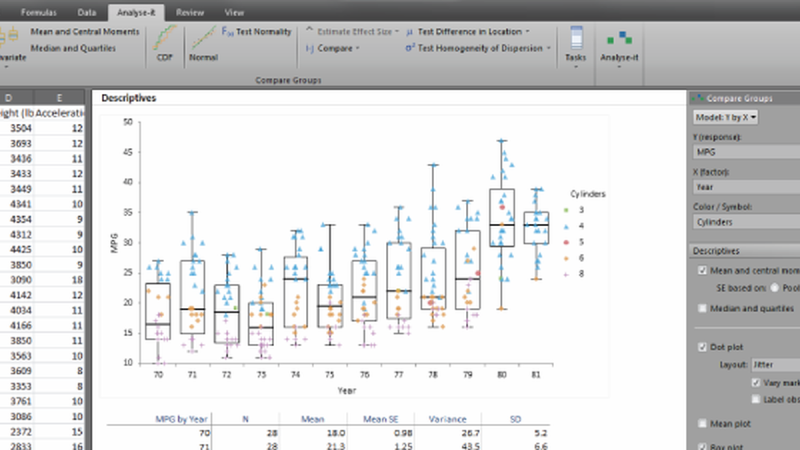The width and height of the screenshot is (800, 450).
Task: Open the Tasks dropdown arrow
Action: click(x=576, y=67)
